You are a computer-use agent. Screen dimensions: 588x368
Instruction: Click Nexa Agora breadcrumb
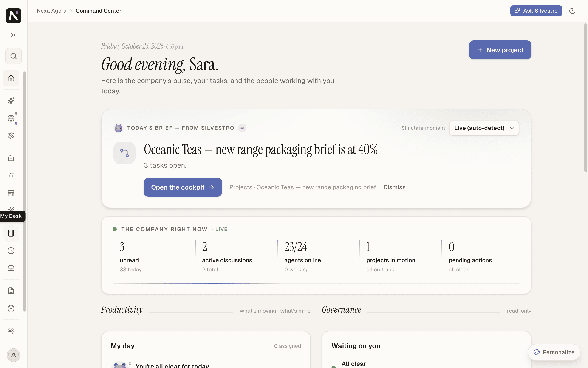51,11
